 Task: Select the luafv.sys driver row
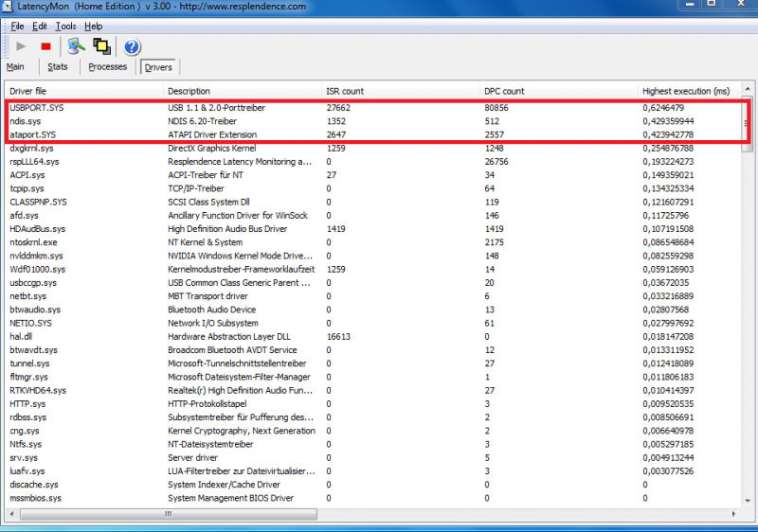point(372,471)
